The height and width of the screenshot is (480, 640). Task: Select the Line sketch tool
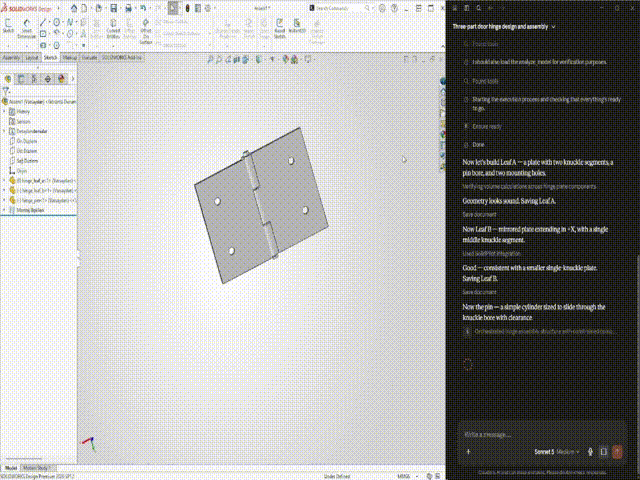point(43,22)
